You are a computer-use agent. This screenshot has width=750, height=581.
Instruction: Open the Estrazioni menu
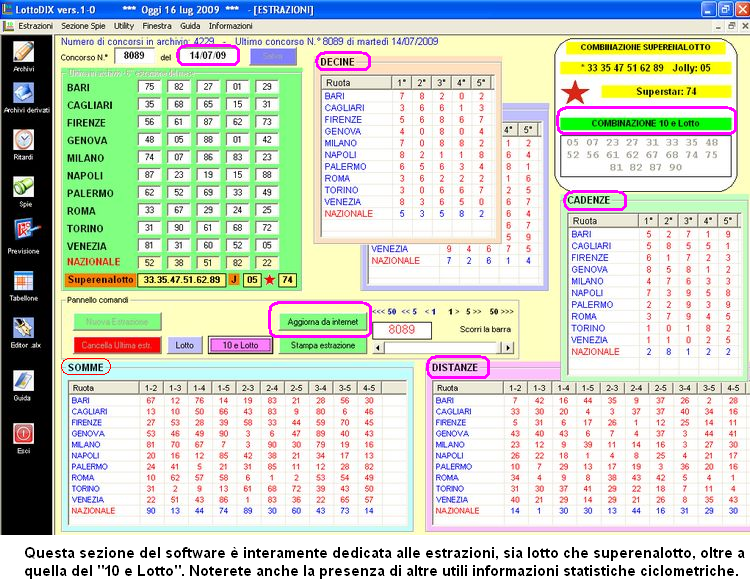tap(35, 26)
